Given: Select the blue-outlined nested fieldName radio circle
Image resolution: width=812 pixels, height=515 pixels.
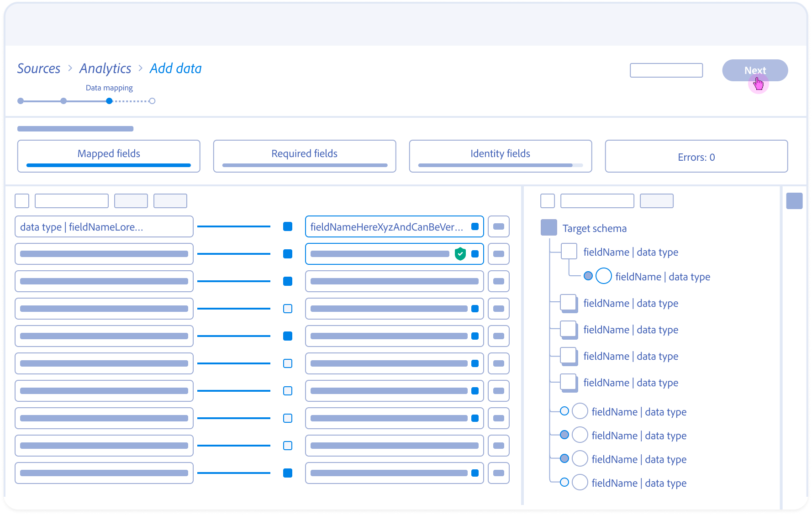Looking at the screenshot, I should pyautogui.click(x=603, y=276).
